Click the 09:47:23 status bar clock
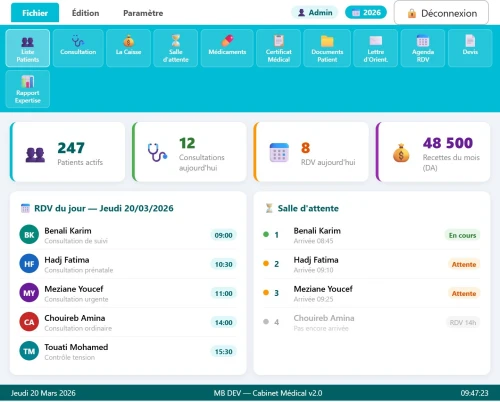Viewport: 500px width, 402px height. coord(474,393)
